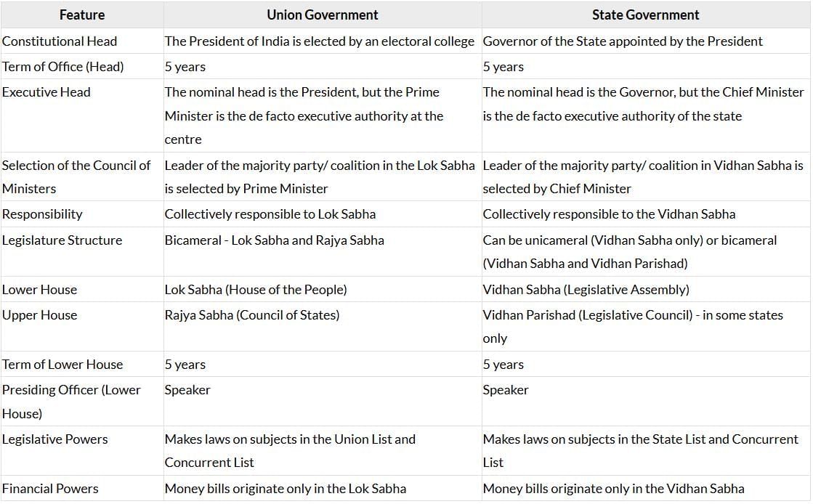Click "Lok Sabha (House of the People)" cell
813x504 pixels.
point(256,290)
